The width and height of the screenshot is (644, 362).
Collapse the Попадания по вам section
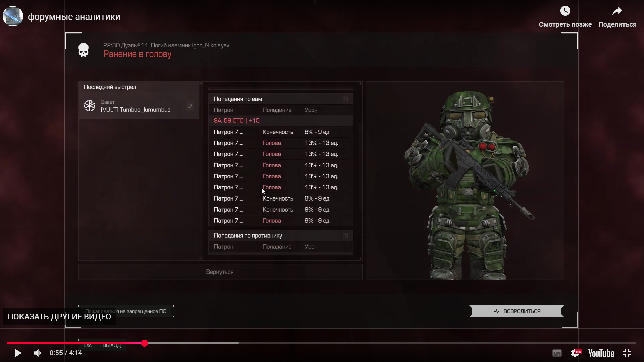coord(345,99)
